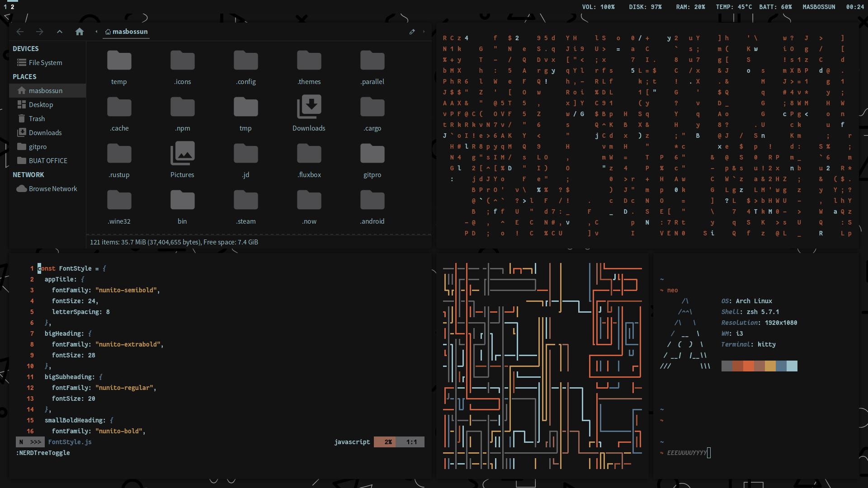Click the orange color block in neofetch palette
Image resolution: width=868 pixels, height=488 pixels.
click(x=749, y=366)
